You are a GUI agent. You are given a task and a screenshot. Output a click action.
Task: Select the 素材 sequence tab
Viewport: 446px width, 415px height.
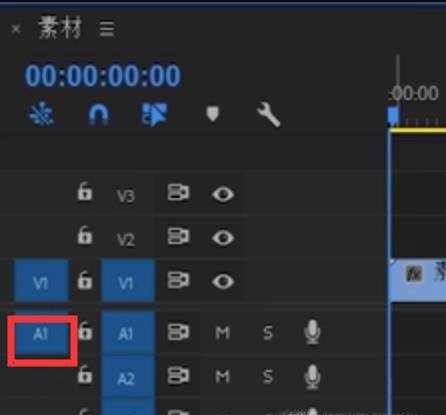60,28
